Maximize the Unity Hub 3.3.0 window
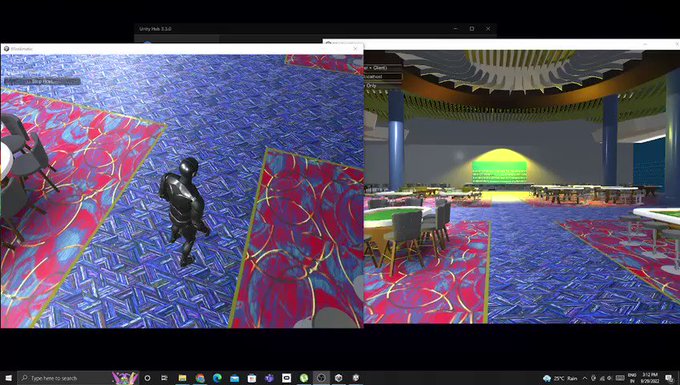This screenshot has height=385, width=680. pos(472,29)
